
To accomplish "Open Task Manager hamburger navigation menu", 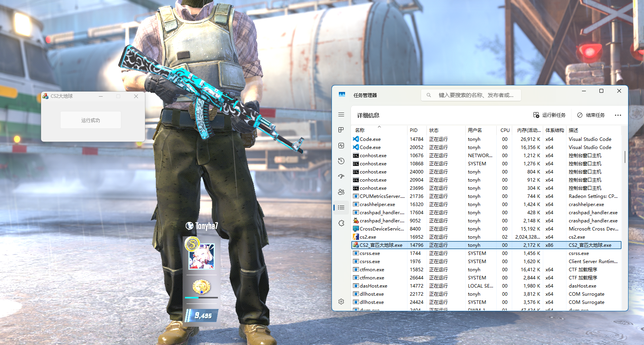I will [x=341, y=114].
